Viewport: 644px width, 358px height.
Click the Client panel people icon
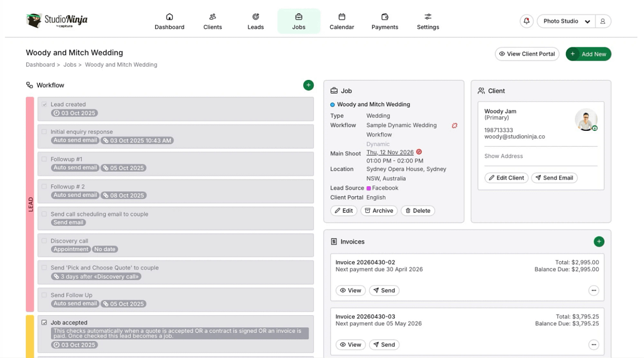tap(481, 91)
